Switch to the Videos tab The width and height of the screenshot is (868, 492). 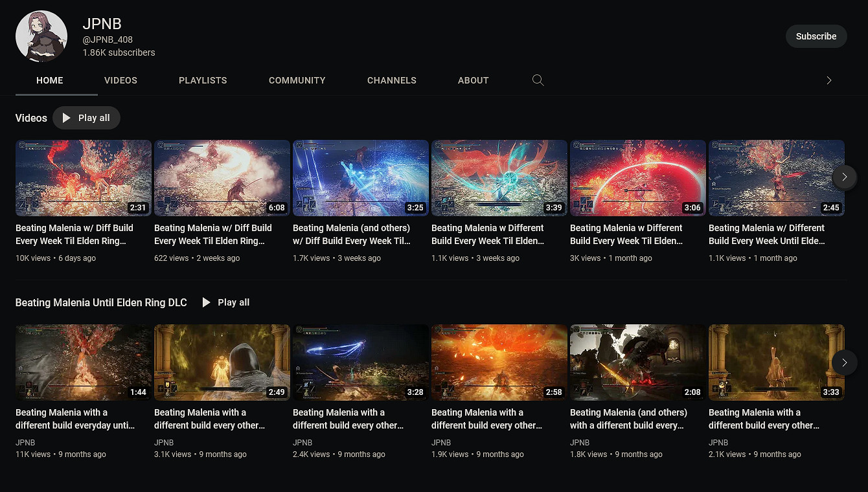120,80
